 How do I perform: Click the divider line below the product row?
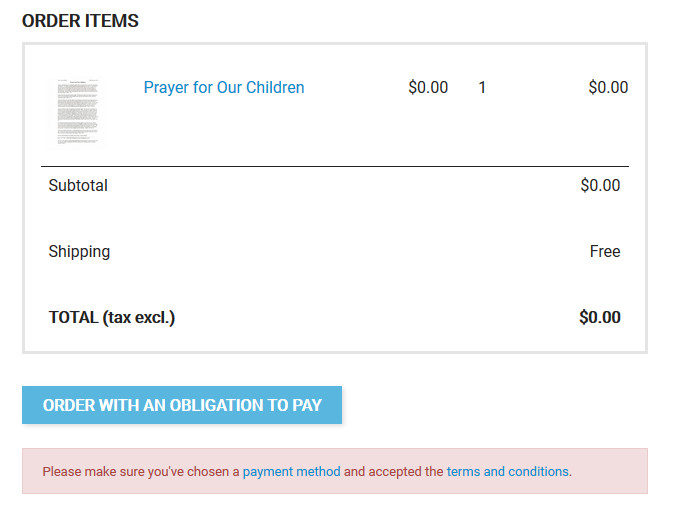[x=335, y=166]
